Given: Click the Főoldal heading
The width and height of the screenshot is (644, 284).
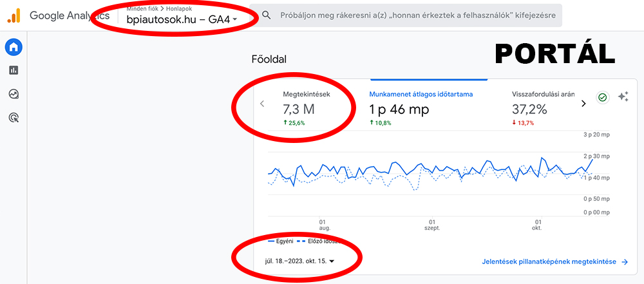Looking at the screenshot, I should [x=269, y=60].
